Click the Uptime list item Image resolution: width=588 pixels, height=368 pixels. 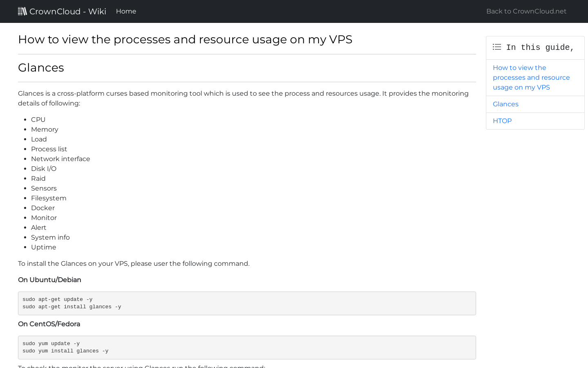pos(44,247)
